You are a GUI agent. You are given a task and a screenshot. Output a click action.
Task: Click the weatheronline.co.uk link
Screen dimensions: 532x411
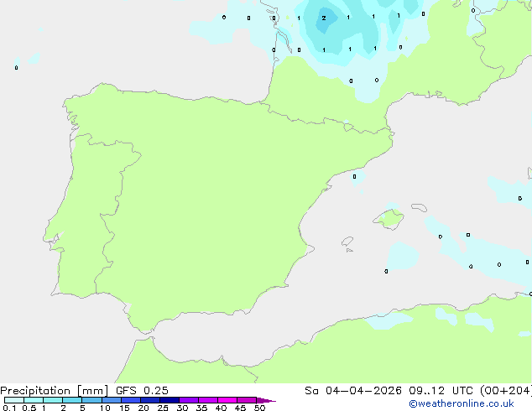click(462, 403)
